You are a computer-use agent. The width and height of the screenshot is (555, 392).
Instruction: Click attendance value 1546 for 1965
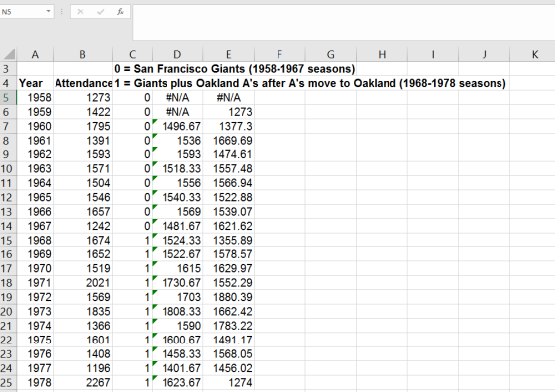[x=82, y=197]
